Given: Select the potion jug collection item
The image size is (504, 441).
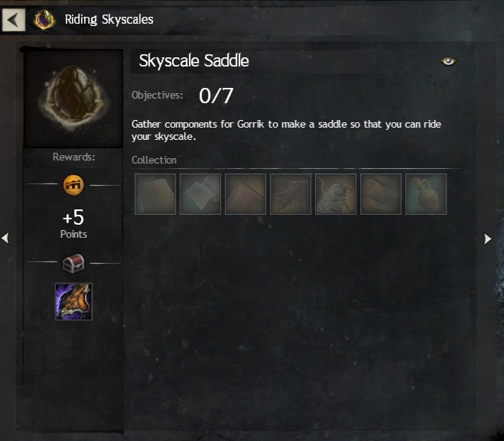Looking at the screenshot, I should pyautogui.click(x=426, y=194).
